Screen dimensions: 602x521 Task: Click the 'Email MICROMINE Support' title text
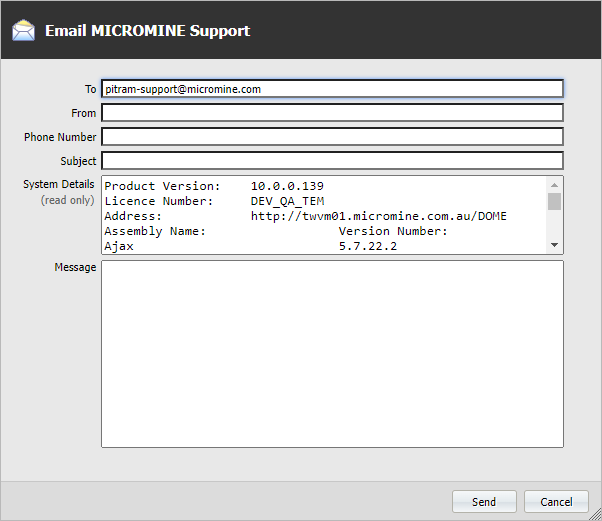pyautogui.click(x=147, y=31)
